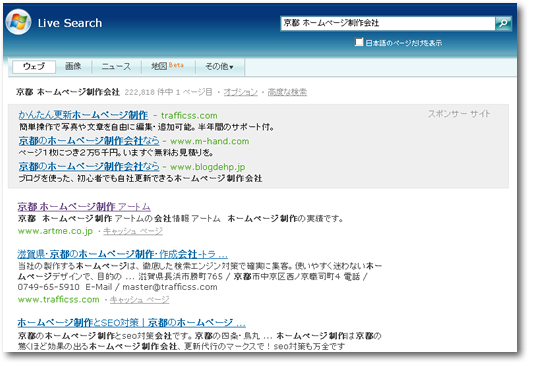
Task: Open cached page for www.trafficss.com
Action: point(140,299)
